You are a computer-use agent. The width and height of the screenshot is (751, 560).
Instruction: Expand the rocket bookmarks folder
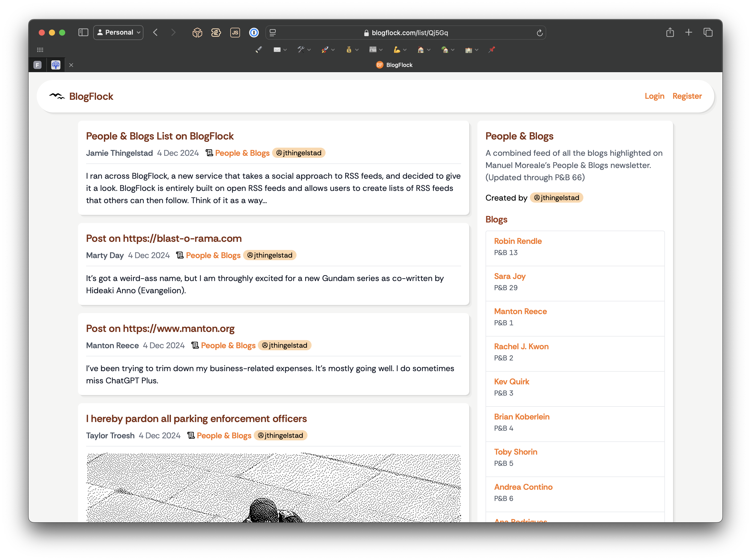pyautogui.click(x=328, y=50)
